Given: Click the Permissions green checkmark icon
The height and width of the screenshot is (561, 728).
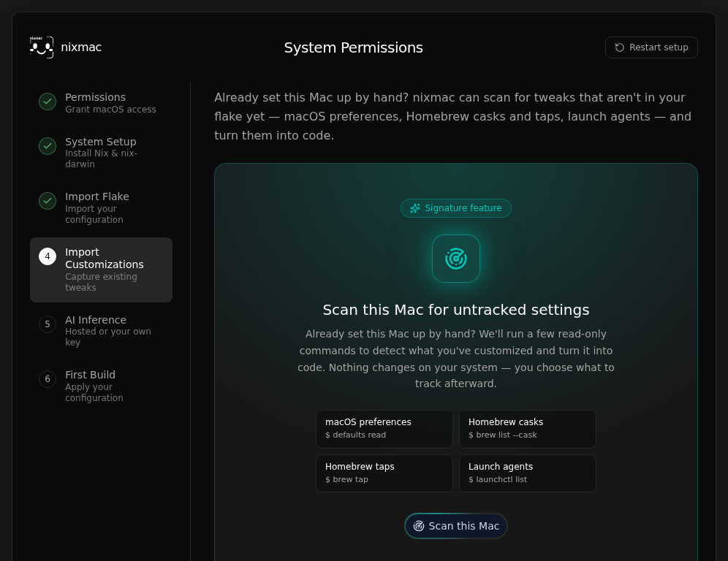Looking at the screenshot, I should [x=48, y=102].
